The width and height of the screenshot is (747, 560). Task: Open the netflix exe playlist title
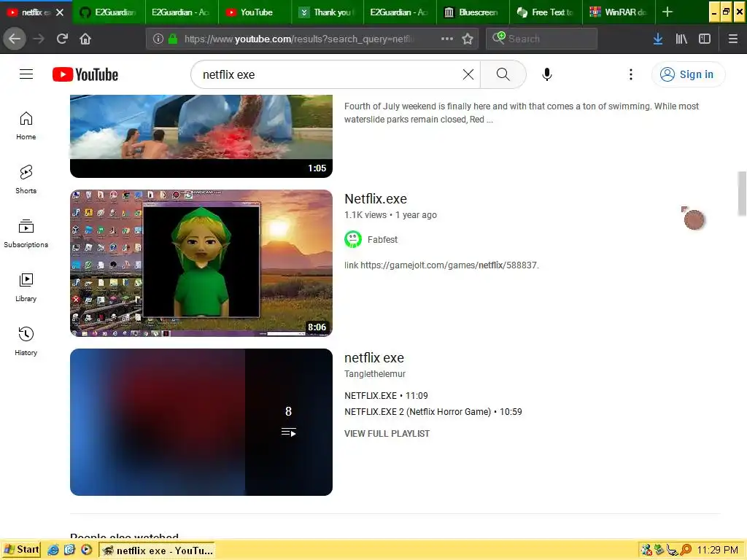click(374, 358)
